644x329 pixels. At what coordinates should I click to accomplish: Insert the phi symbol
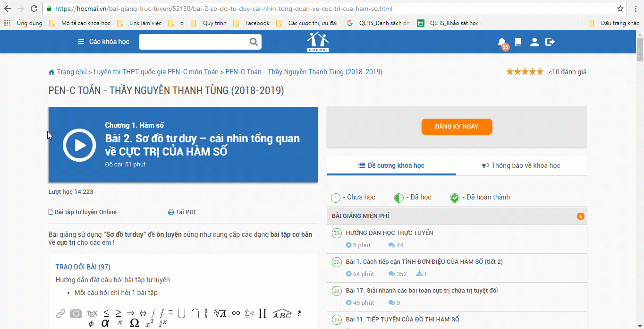click(x=91, y=323)
